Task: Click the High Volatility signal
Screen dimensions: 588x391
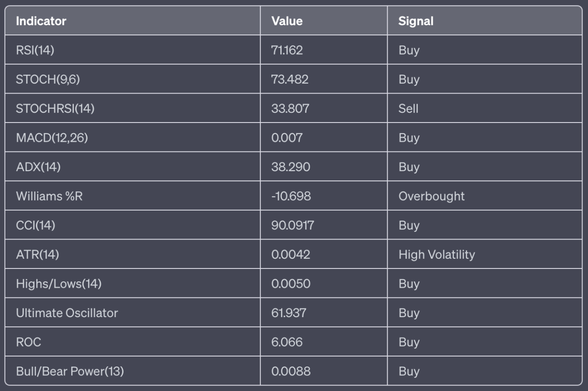Action: [436, 255]
